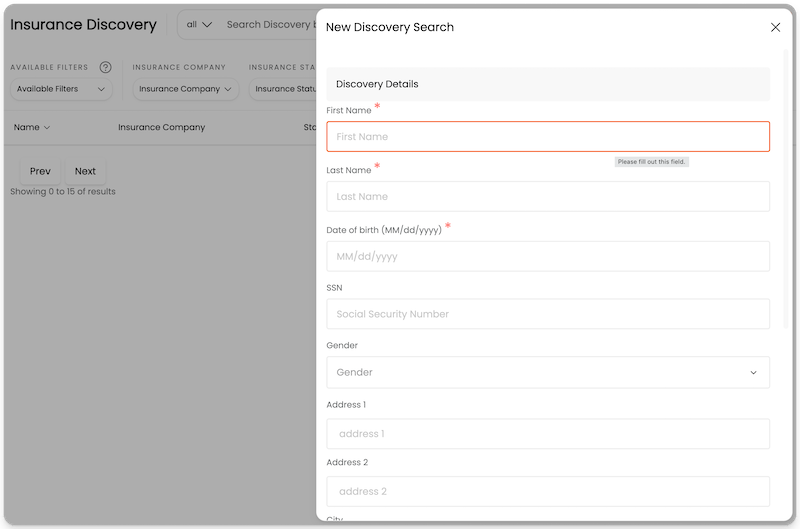Click into the Last Name field

pos(547,196)
